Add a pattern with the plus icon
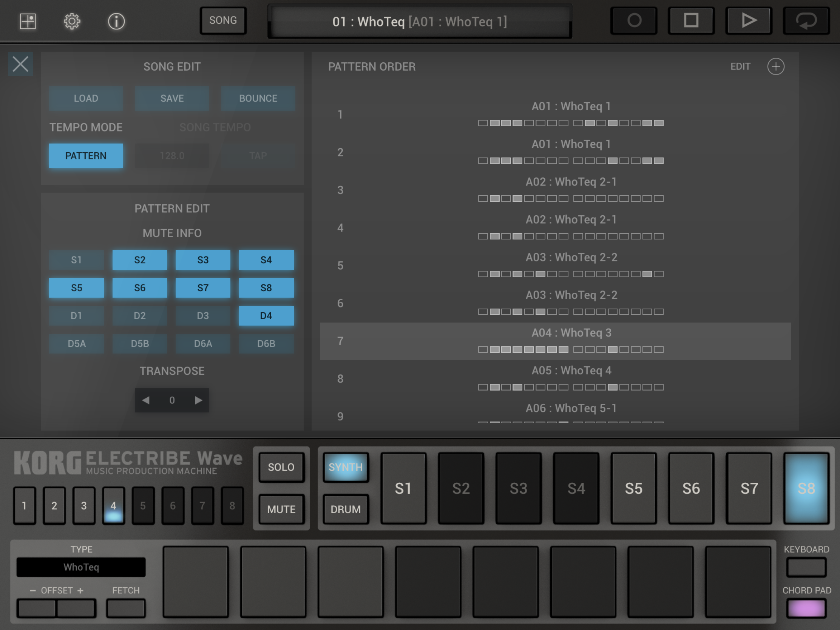Viewport: 840px width, 630px height. pos(775,66)
